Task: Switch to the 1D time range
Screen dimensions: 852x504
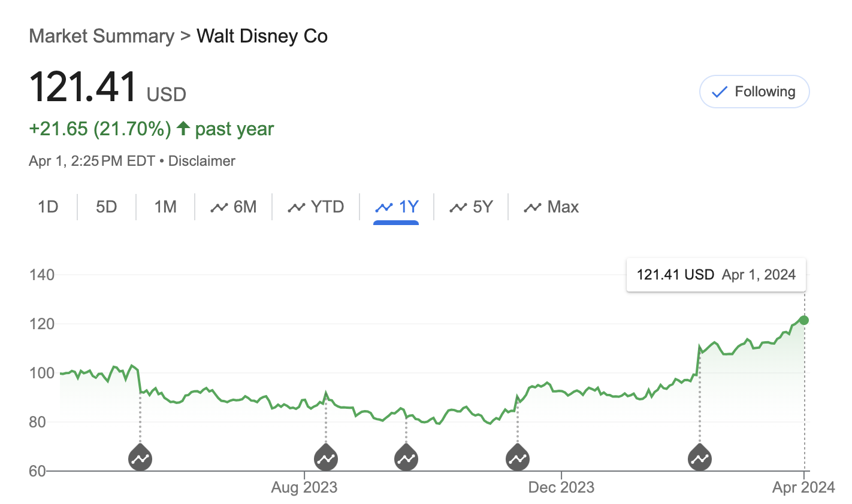Action: pos(48,207)
